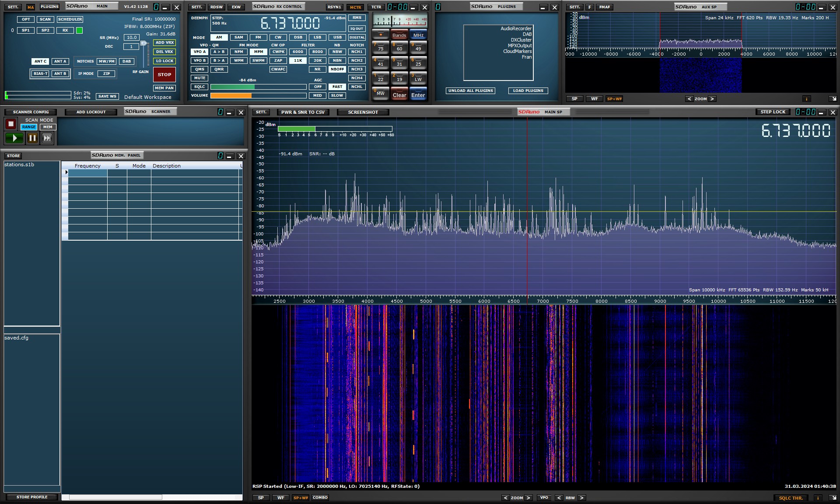This screenshot has height=504, width=840.
Task: Select the 11K filter bandwidth
Action: coord(298,60)
